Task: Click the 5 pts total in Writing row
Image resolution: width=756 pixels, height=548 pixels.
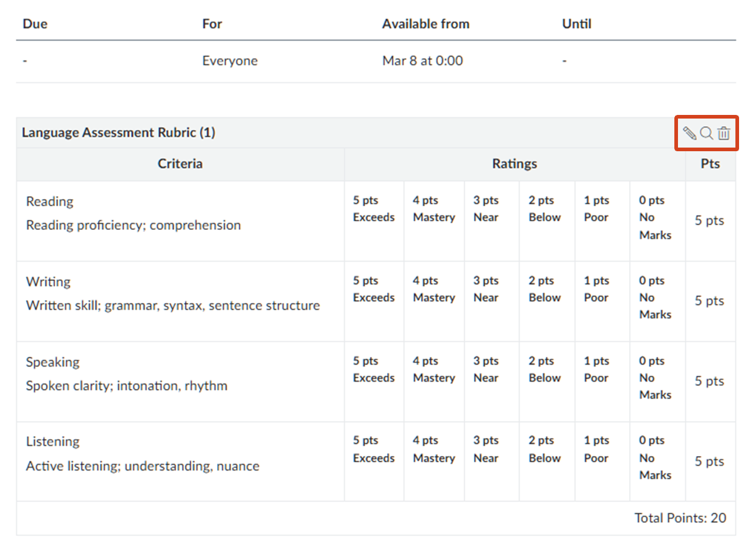Action: coord(709,301)
